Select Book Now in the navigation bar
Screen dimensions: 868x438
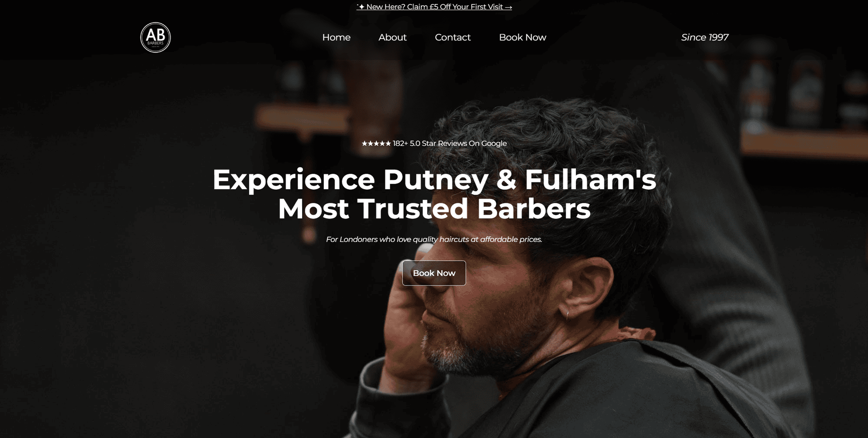pyautogui.click(x=523, y=37)
